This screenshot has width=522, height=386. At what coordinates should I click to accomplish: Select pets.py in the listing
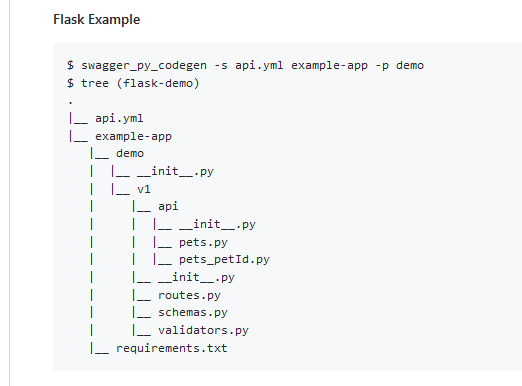pos(203,242)
